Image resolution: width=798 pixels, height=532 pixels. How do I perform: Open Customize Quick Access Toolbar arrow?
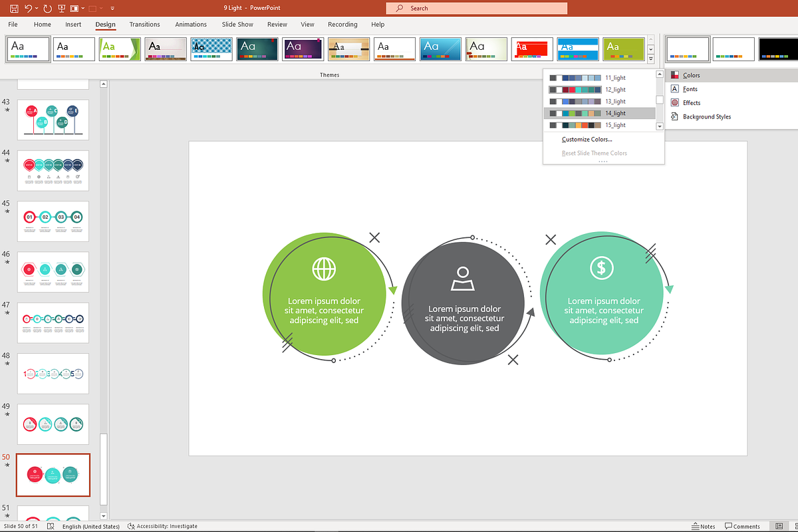point(112,9)
